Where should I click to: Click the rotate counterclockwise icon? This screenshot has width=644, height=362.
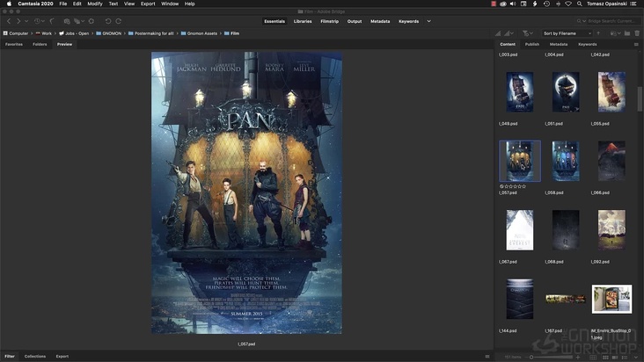pos(108,21)
